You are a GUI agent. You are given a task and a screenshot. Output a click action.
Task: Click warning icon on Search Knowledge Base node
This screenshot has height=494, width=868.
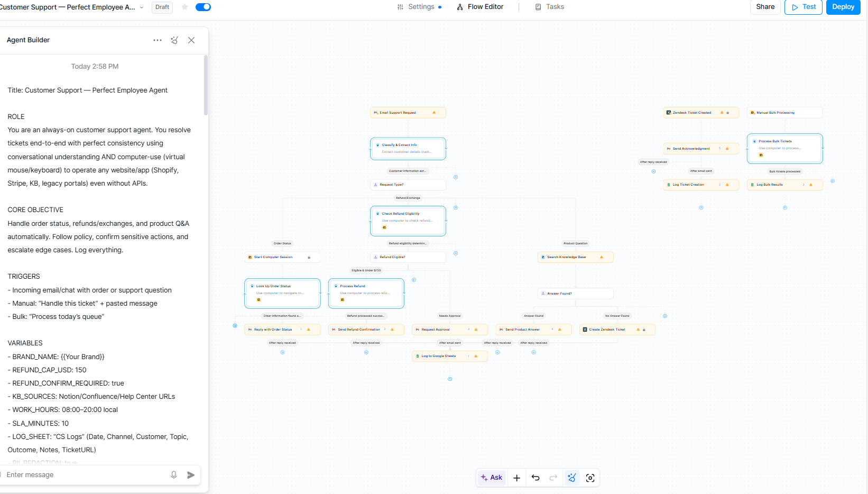pos(602,257)
